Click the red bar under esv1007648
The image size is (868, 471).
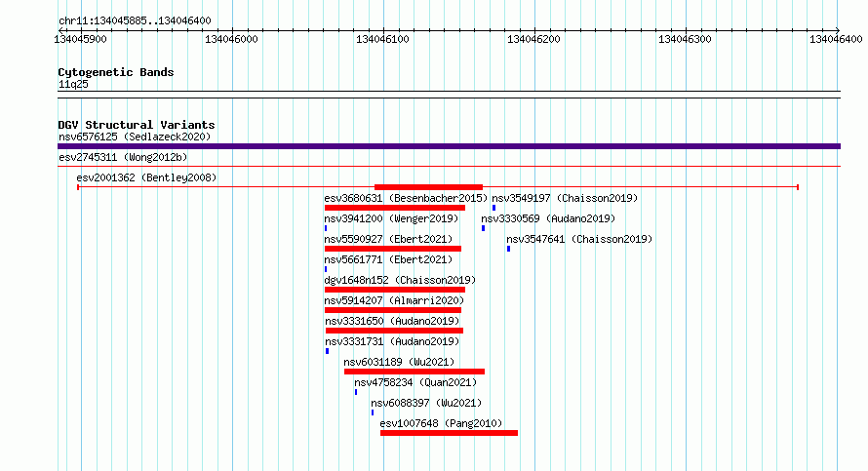[449, 433]
